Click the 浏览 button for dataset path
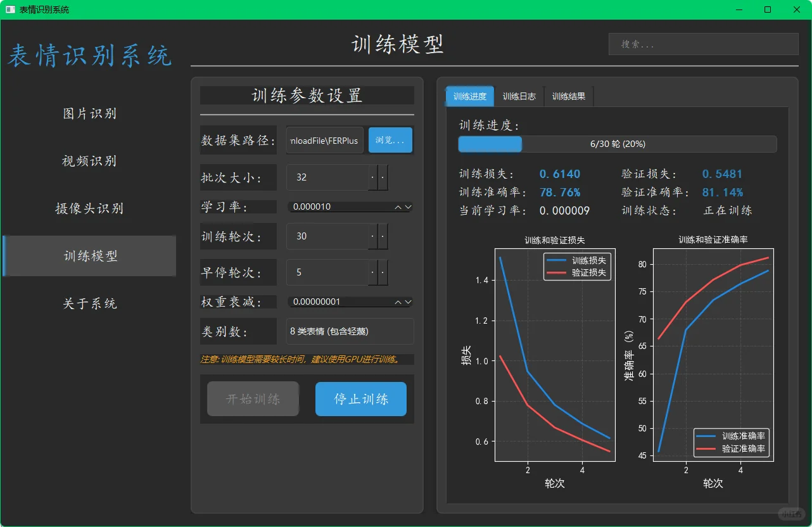This screenshot has height=527, width=812. [390, 140]
